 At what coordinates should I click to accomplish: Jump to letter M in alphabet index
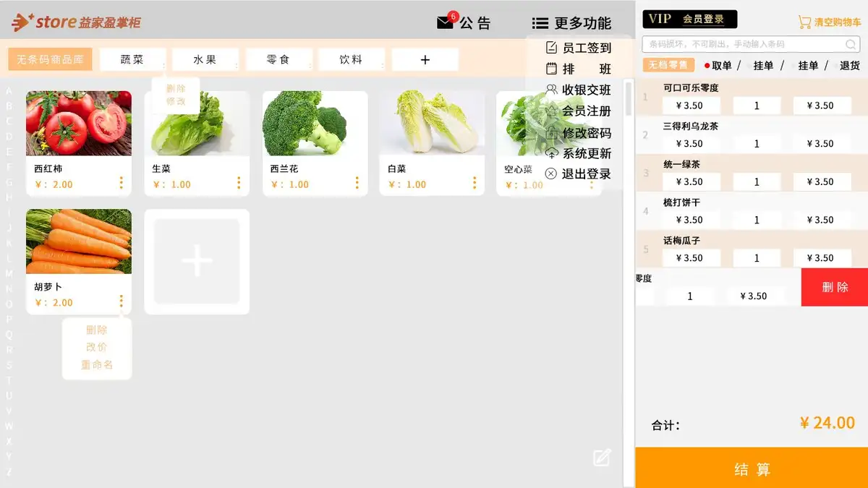click(9, 273)
